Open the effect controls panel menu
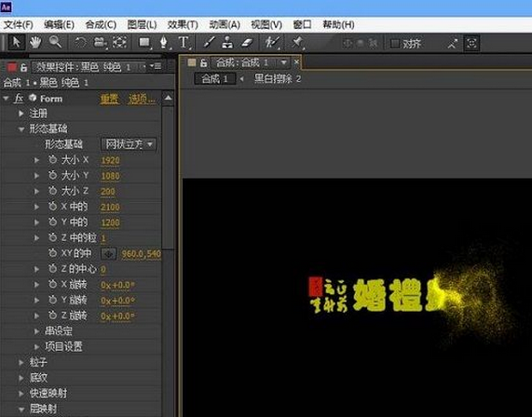This screenshot has height=417, width=532. (x=156, y=66)
